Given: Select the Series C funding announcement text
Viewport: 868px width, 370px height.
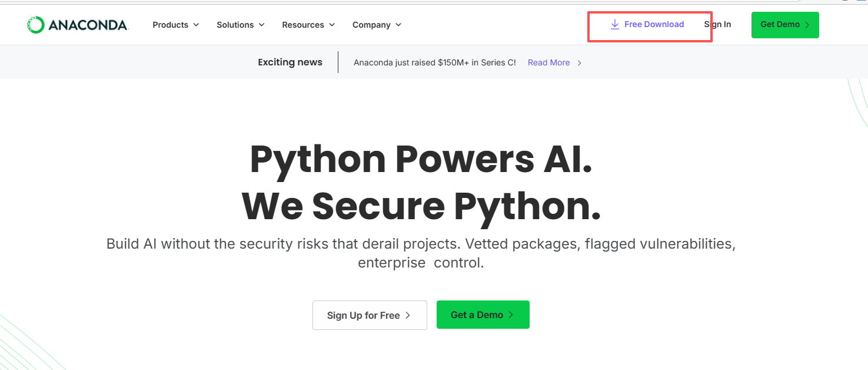Looking at the screenshot, I should [x=434, y=62].
